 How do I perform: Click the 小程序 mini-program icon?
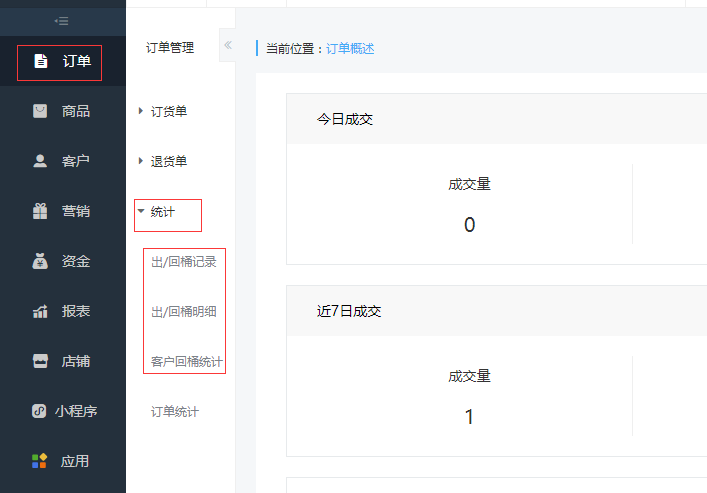coord(39,411)
